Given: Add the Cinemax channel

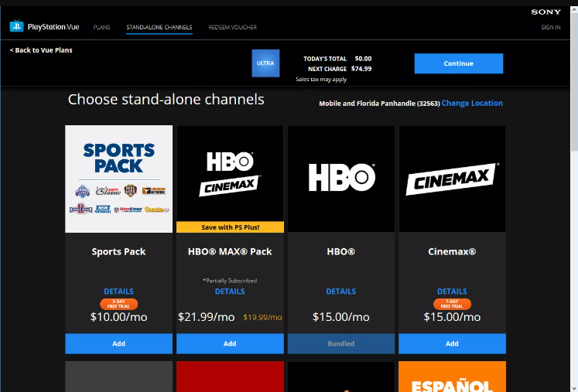Looking at the screenshot, I should pos(452,343).
